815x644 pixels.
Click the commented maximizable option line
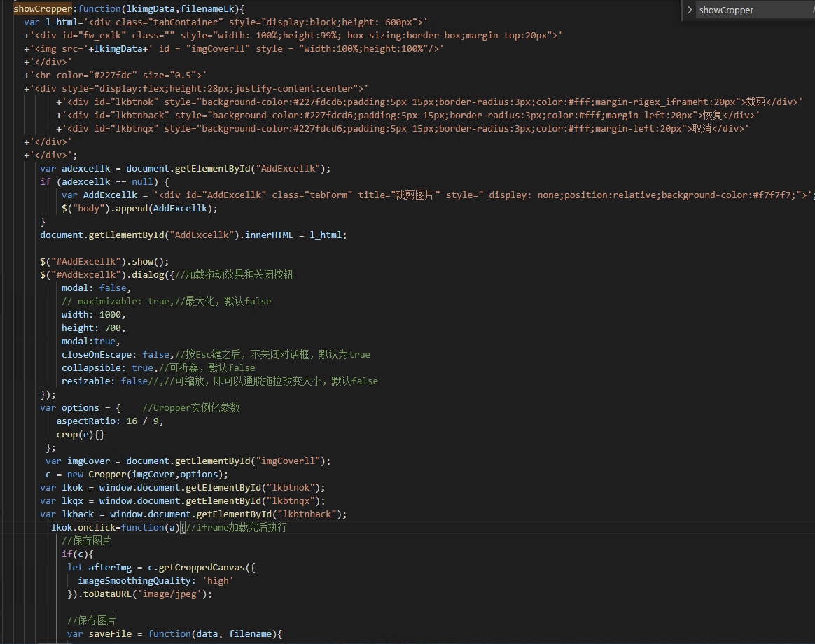pyautogui.click(x=167, y=302)
